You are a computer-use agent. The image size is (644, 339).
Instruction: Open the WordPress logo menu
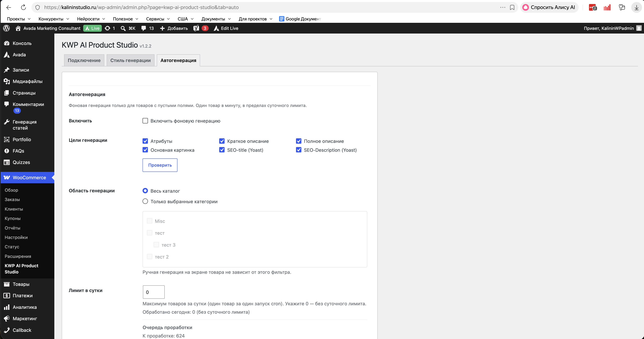click(7, 28)
